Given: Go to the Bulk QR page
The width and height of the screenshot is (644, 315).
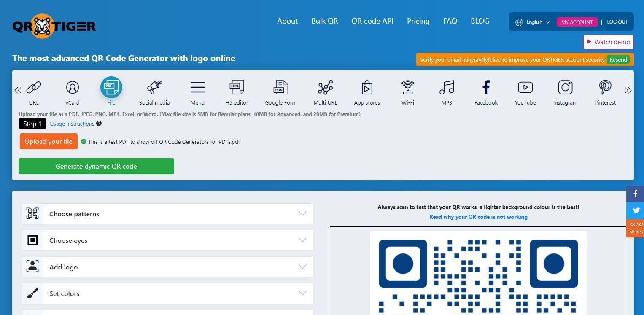Looking at the screenshot, I should click(x=325, y=21).
